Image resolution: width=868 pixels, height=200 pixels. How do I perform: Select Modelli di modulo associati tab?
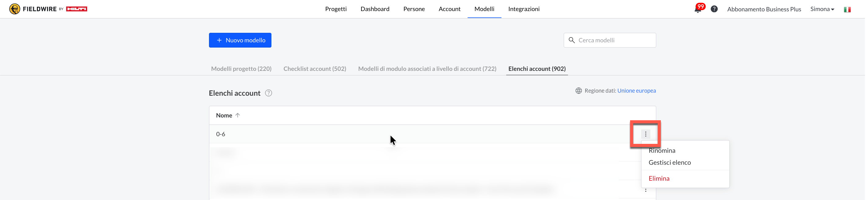pos(427,69)
